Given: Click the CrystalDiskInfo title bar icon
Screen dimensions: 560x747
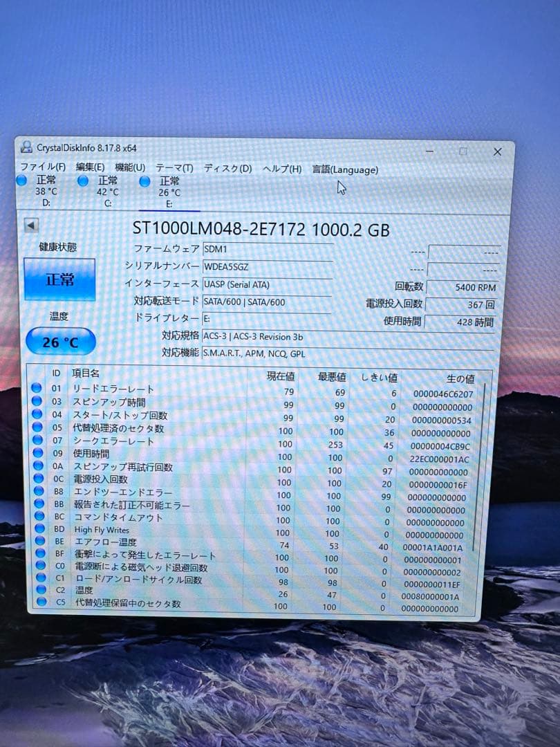Looking at the screenshot, I should click(26, 148).
